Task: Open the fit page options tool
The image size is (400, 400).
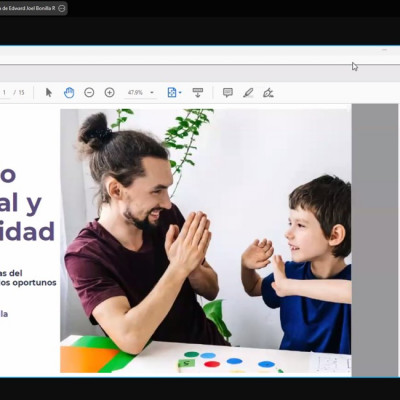Action: coord(174,92)
